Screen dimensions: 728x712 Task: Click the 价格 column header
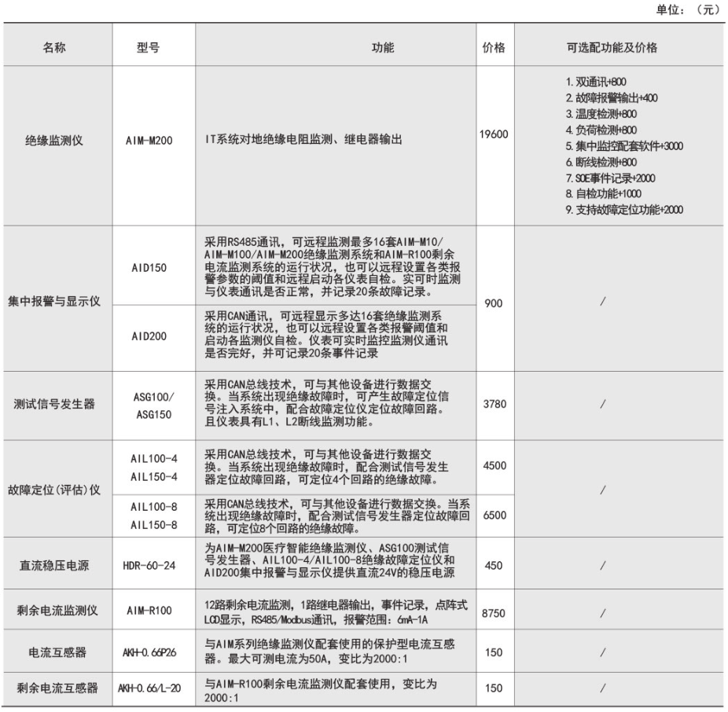494,47
